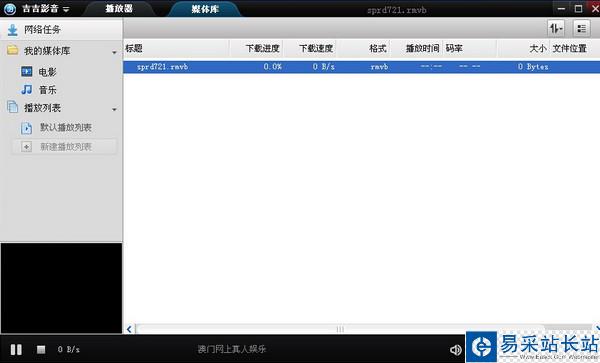Click the playlist file icon beside 默认播放列表
The image size is (600, 363).
point(26,128)
